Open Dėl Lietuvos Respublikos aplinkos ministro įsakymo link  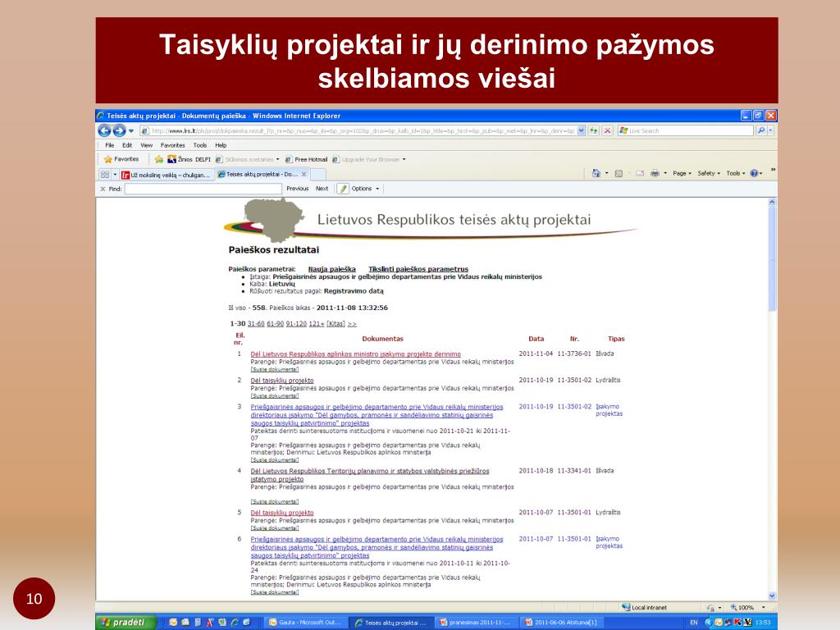tap(356, 354)
